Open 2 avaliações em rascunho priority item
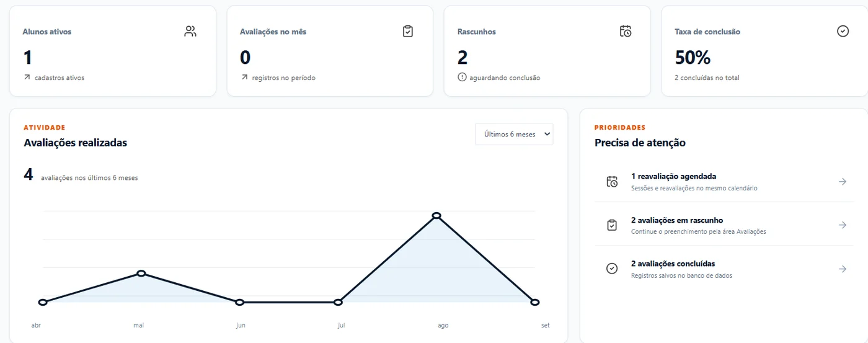Image resolution: width=868 pixels, height=343 pixels. pyautogui.click(x=724, y=225)
